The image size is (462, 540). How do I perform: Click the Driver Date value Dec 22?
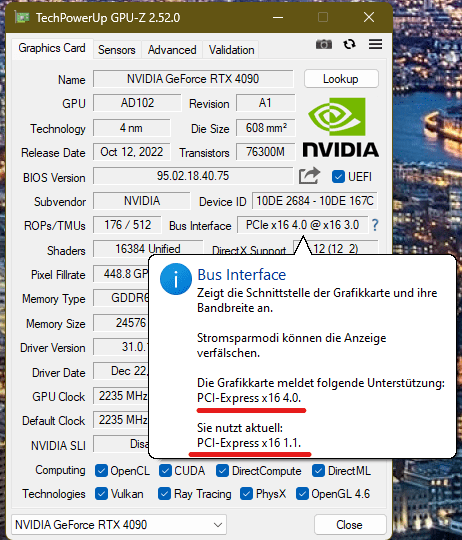tap(121, 371)
